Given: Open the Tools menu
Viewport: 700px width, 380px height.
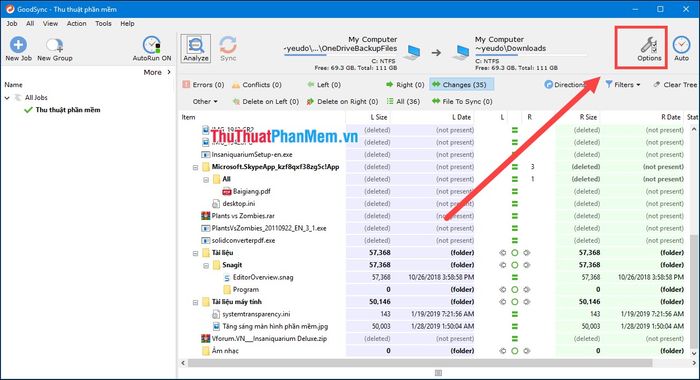Looking at the screenshot, I should pyautogui.click(x=103, y=23).
